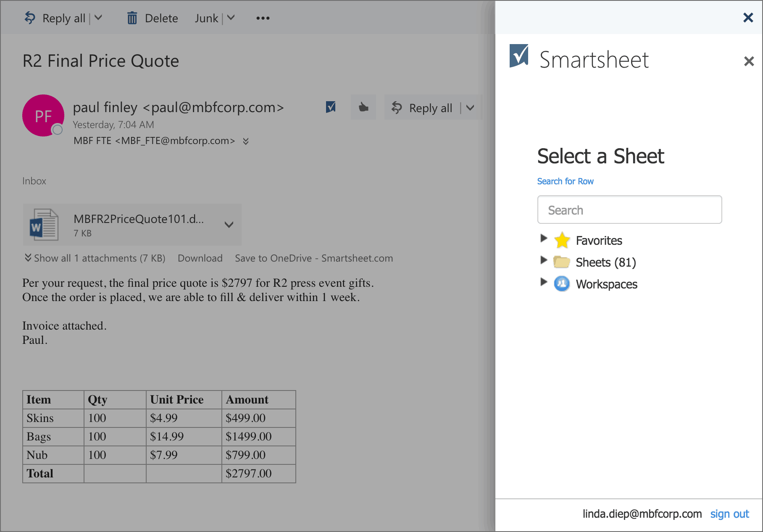Click the PF sender avatar
The height and width of the screenshot is (532, 763).
point(43,115)
